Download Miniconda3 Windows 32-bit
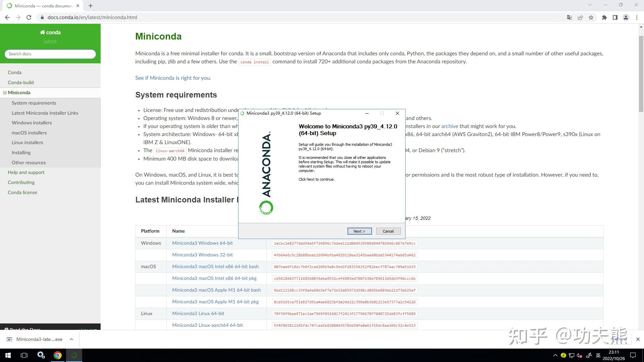 202,255
